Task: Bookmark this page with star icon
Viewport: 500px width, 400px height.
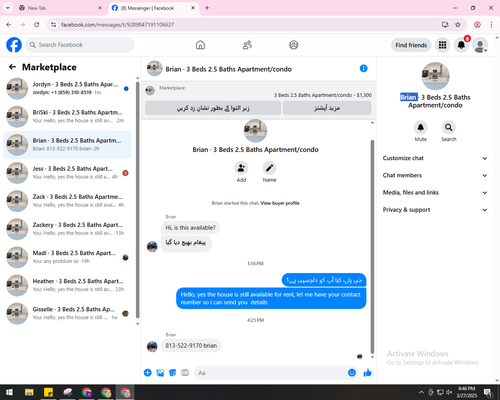Action: coord(458,25)
